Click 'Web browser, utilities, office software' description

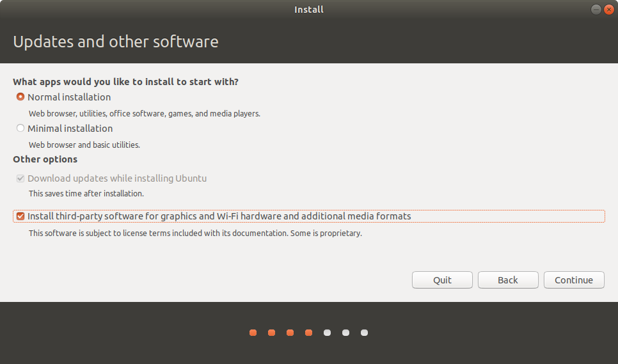[144, 114]
